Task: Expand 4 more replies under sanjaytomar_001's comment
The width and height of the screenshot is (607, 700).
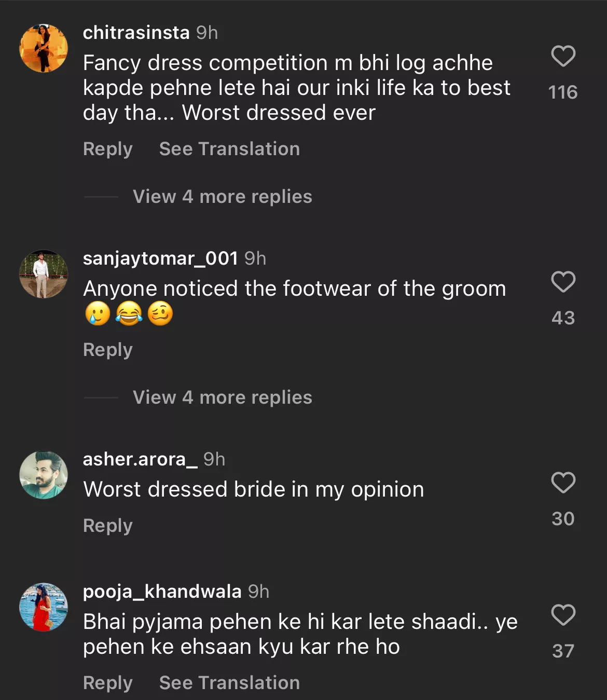Action: (222, 397)
